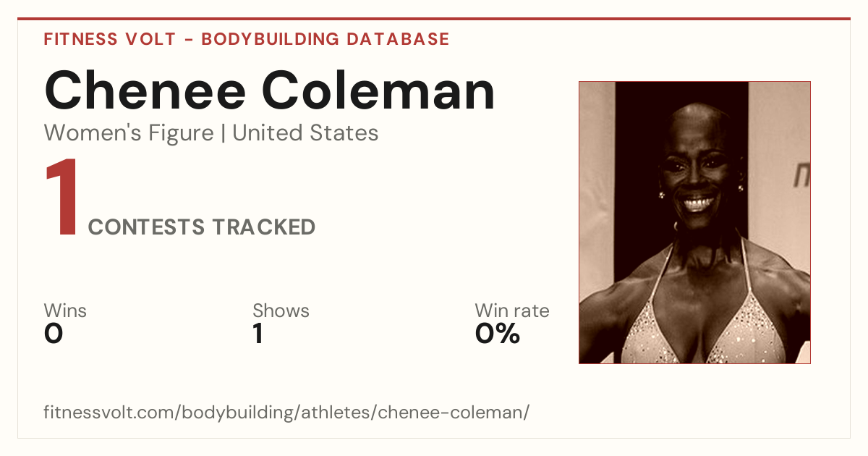Click the chenee-coleman slug in the URL
The image size is (868, 456).
point(454,413)
